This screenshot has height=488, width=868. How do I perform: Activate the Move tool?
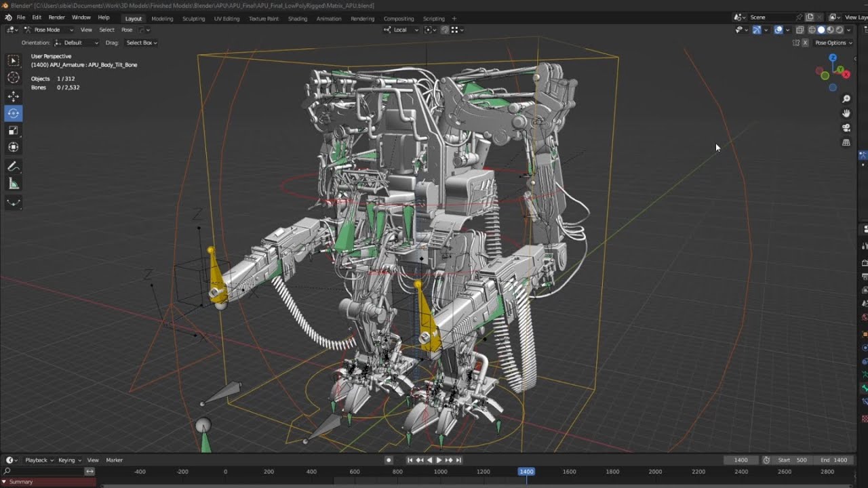pos(14,97)
